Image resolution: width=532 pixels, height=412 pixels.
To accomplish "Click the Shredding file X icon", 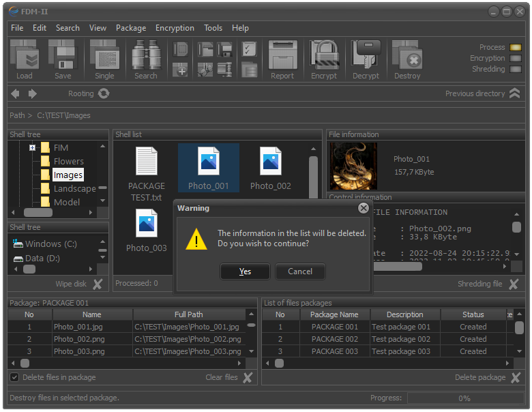I will pos(514,284).
